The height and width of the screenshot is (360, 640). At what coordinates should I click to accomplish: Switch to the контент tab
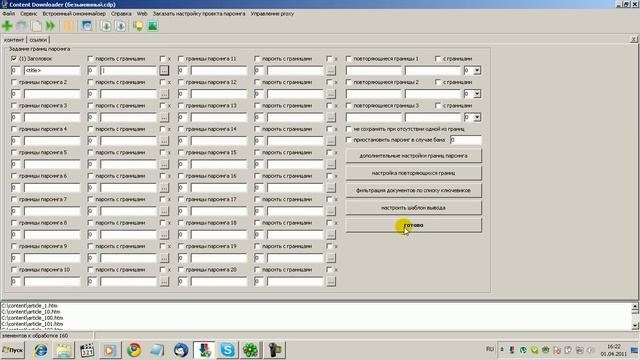coord(14,40)
